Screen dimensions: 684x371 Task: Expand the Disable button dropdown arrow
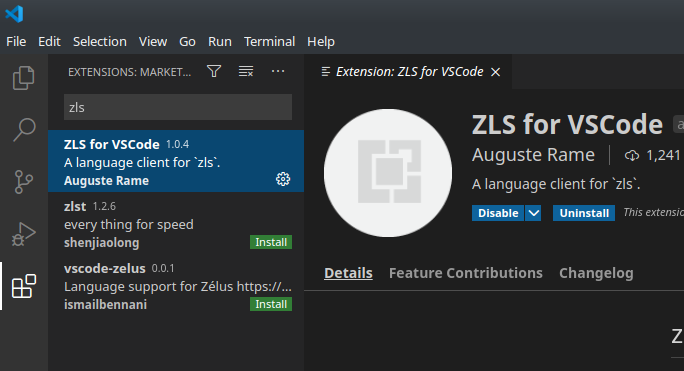[534, 213]
